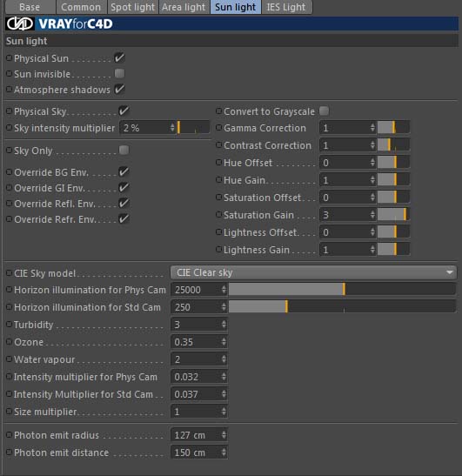This screenshot has width=462, height=476.
Task: Click the Hue Offset stepper arrows
Action: click(372, 163)
